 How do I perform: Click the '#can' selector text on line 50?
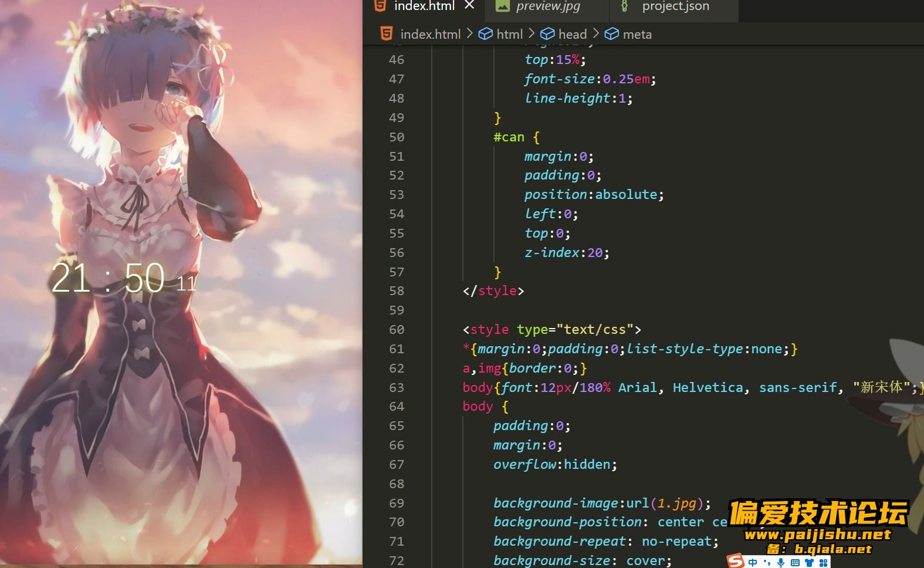pos(509,137)
